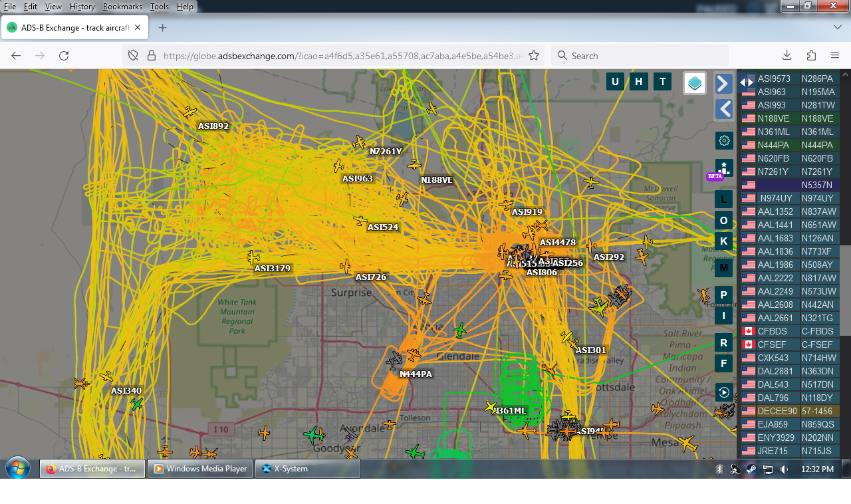Switch to X-System taskbar button
This screenshot has height=504, width=851.
tap(308, 469)
